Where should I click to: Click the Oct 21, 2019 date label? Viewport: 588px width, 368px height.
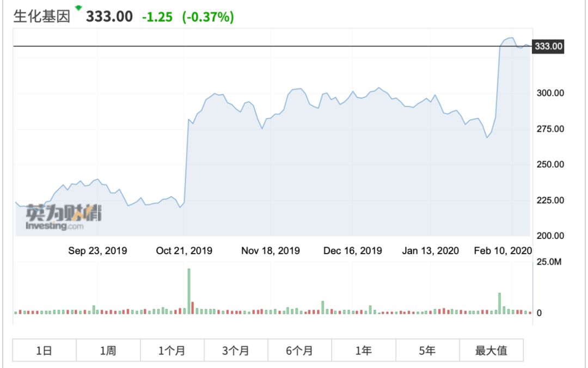[184, 250]
